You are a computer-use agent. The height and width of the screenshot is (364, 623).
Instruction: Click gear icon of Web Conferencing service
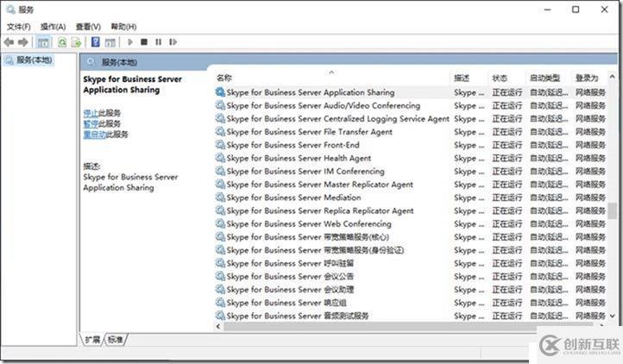pyautogui.click(x=220, y=223)
